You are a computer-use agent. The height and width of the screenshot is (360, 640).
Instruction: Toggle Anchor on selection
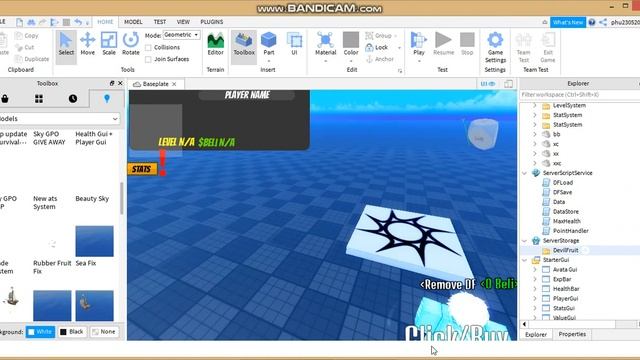(x=380, y=59)
